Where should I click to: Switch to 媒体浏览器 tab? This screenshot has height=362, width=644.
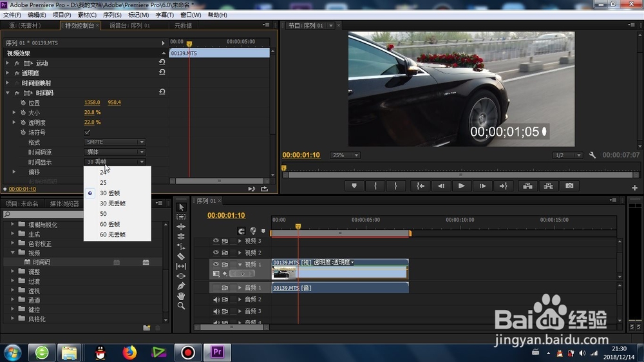point(64,204)
